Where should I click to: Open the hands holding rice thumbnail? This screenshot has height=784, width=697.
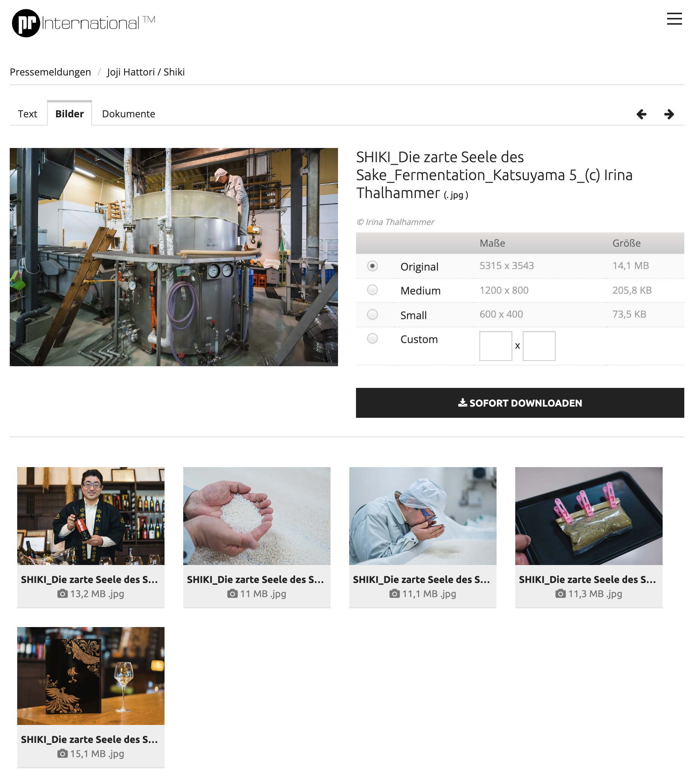(257, 516)
